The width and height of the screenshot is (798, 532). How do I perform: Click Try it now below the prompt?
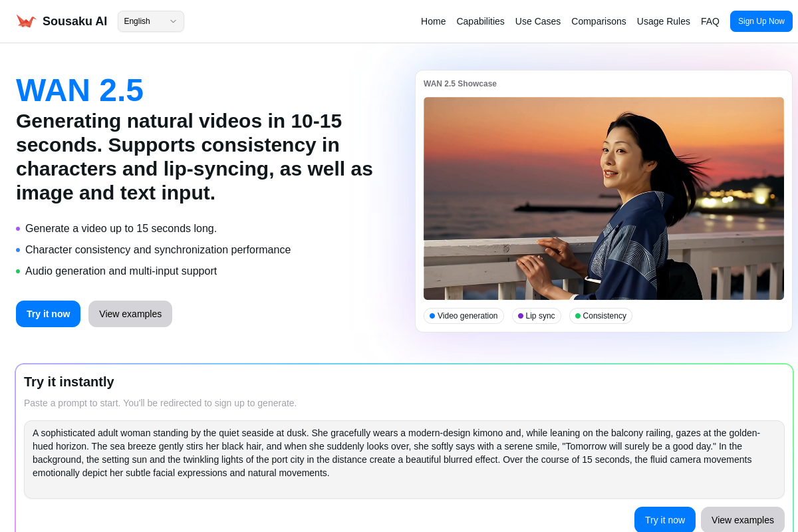pos(664,520)
